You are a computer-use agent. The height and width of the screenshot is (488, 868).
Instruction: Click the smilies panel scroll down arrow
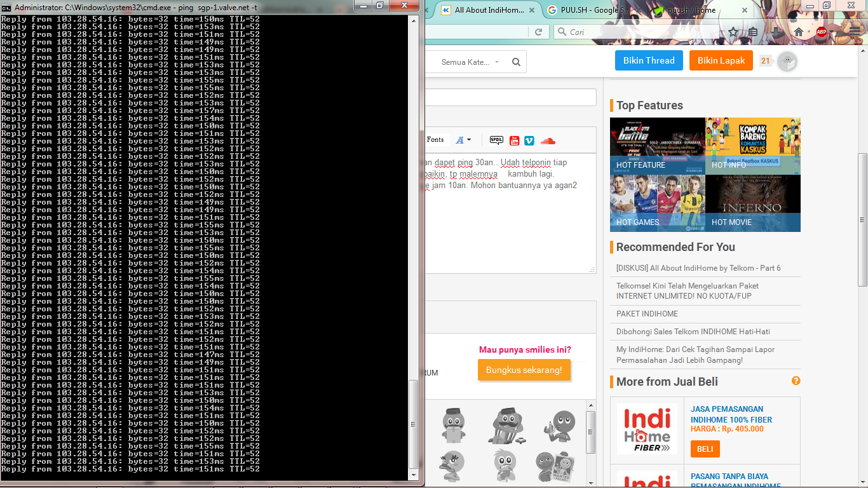tap(590, 483)
